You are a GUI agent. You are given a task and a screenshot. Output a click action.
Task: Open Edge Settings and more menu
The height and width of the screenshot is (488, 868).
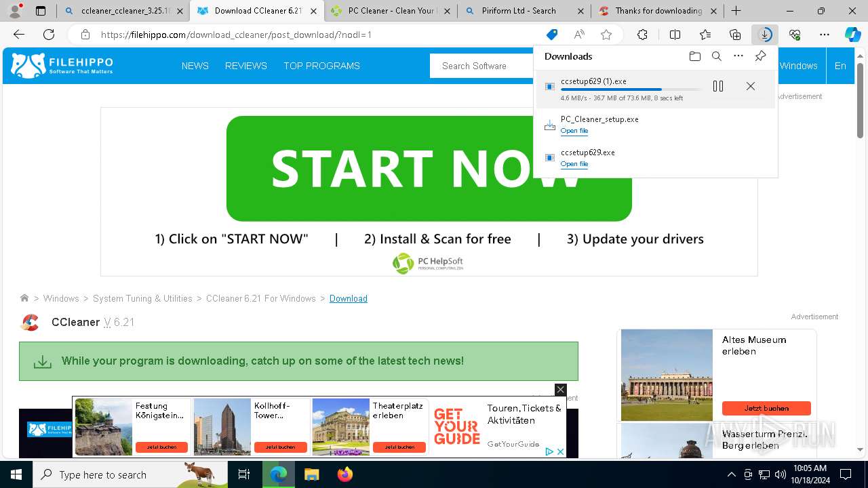(825, 35)
